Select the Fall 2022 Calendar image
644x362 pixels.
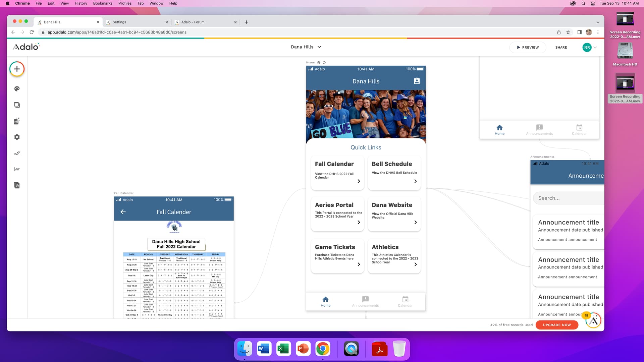[x=174, y=269]
